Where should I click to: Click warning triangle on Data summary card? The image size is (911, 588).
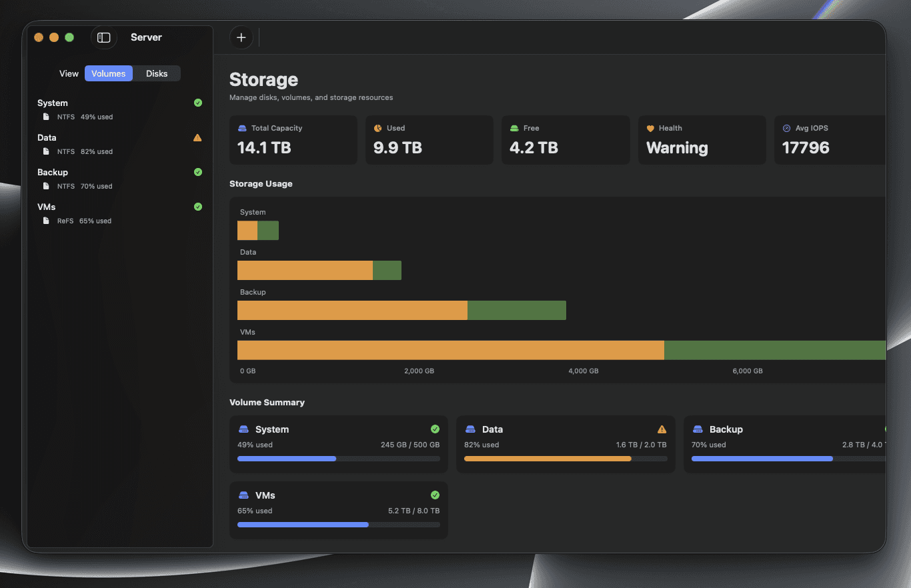coord(662,429)
